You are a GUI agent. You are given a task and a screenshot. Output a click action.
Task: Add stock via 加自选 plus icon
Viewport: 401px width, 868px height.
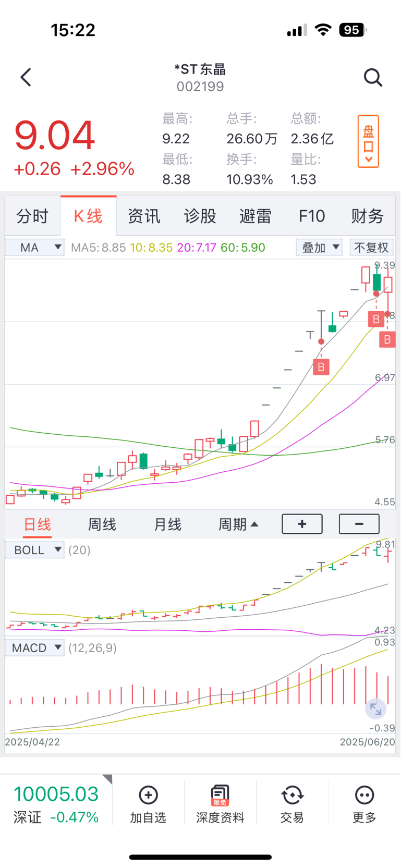pos(148,796)
